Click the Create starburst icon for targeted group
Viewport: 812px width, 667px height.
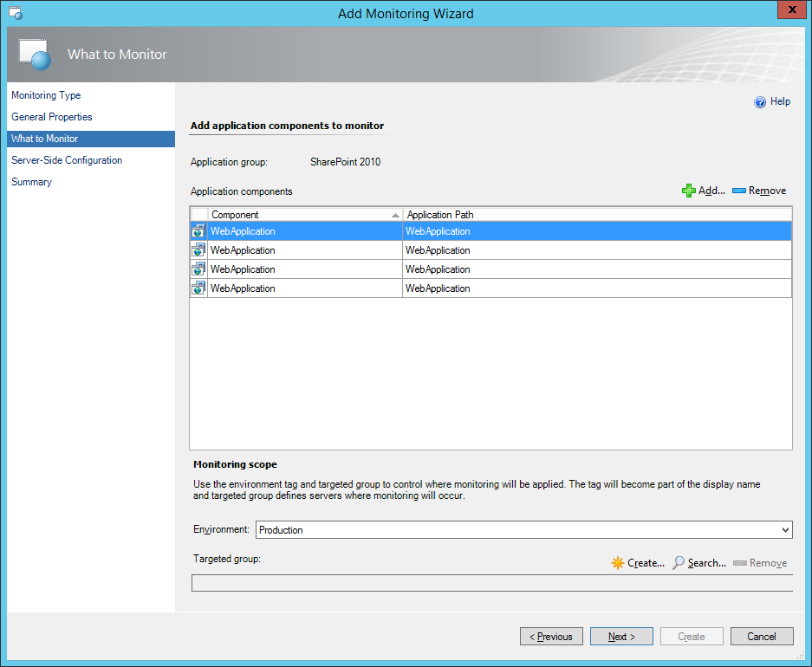(617, 563)
